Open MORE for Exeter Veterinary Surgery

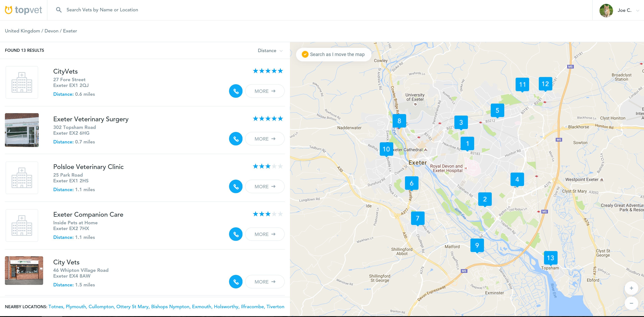click(265, 139)
